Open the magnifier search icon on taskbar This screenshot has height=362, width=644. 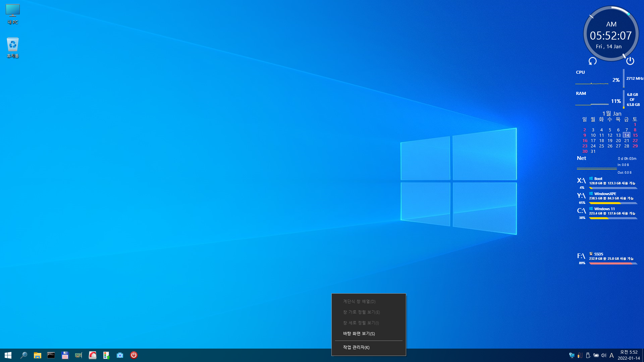[23, 355]
